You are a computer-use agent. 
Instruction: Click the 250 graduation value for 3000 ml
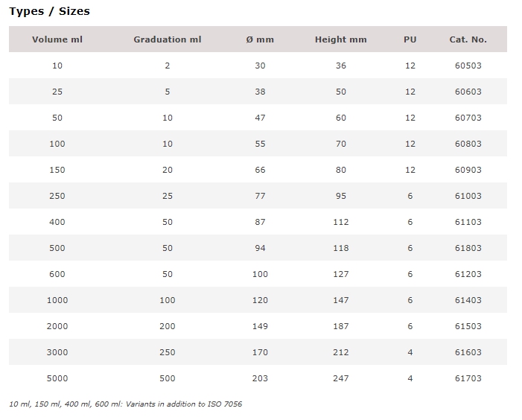pos(168,352)
